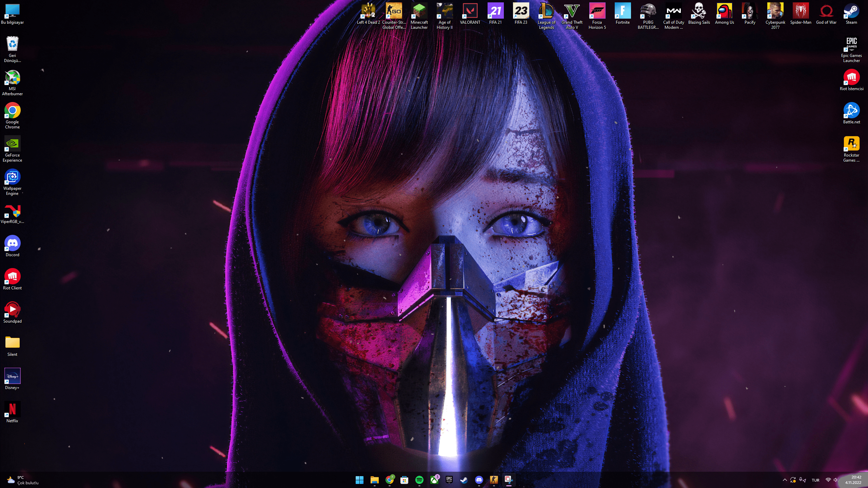Open Microsoft Store from the taskbar
Viewport: 868px width, 488px height.
pyautogui.click(x=404, y=480)
